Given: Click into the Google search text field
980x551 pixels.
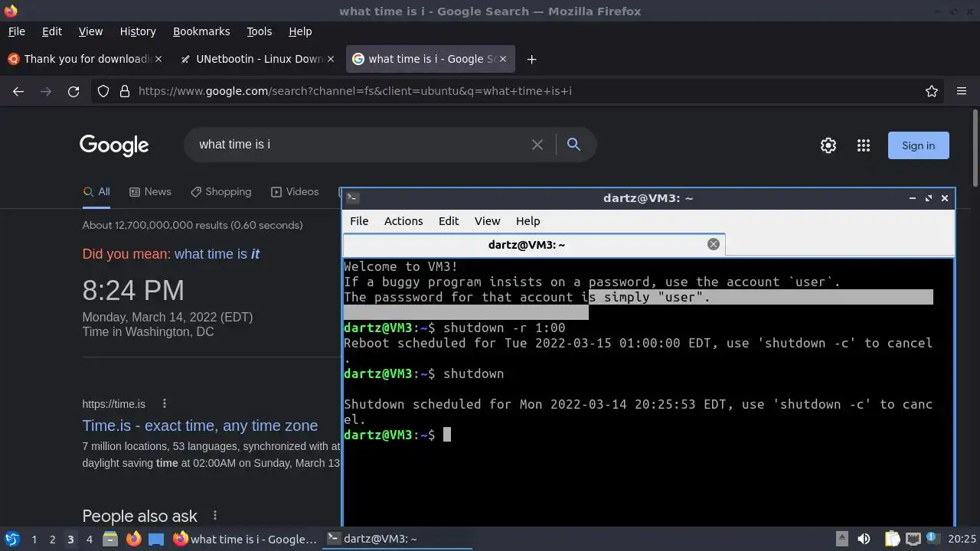Looking at the screenshot, I should pos(360,145).
